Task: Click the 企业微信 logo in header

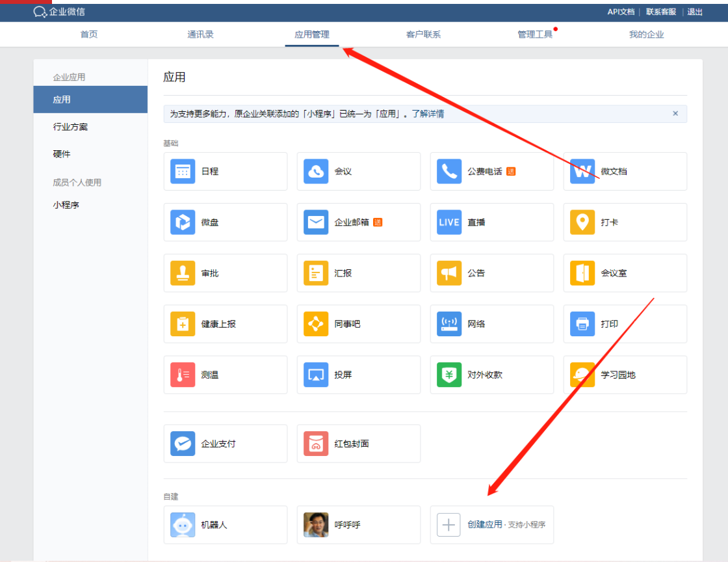Action: coord(59,12)
